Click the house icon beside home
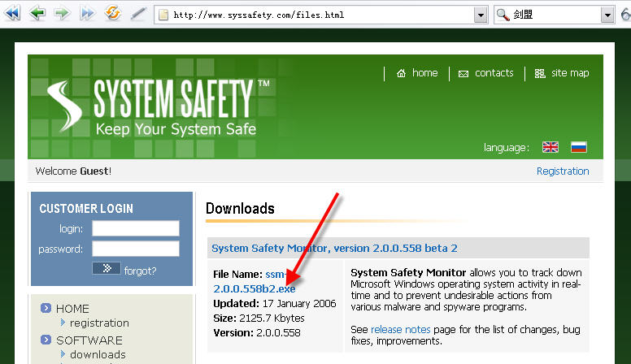This screenshot has height=364, width=631. click(x=401, y=73)
